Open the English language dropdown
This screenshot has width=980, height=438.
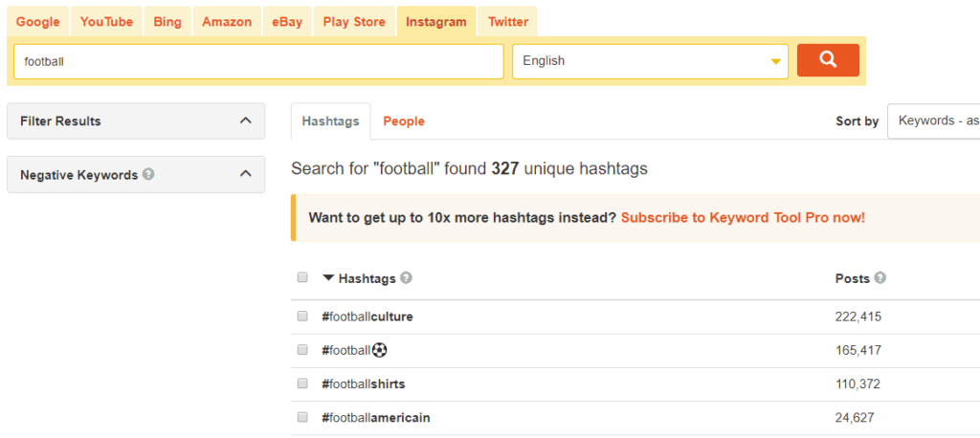pos(651,61)
